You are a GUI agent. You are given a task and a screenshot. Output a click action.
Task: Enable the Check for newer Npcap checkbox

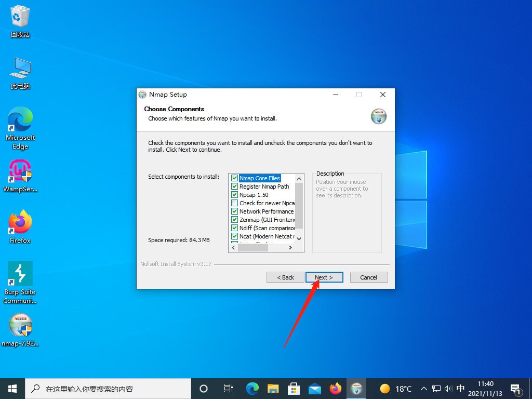point(234,203)
